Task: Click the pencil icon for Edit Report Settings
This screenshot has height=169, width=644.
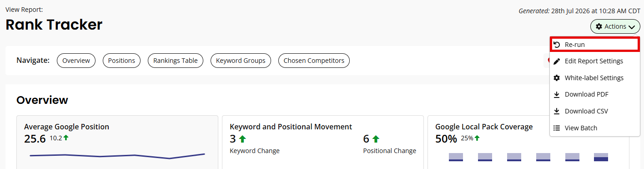Action: (557, 61)
